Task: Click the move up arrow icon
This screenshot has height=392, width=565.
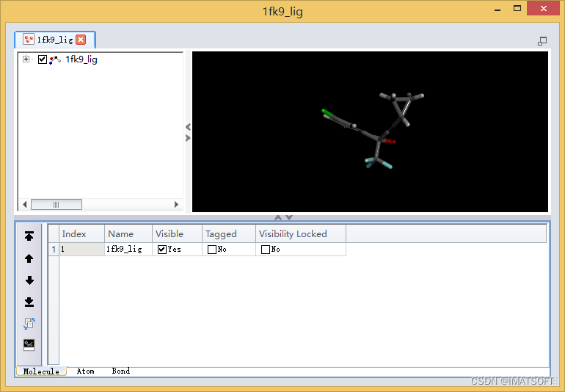Action: (x=29, y=258)
